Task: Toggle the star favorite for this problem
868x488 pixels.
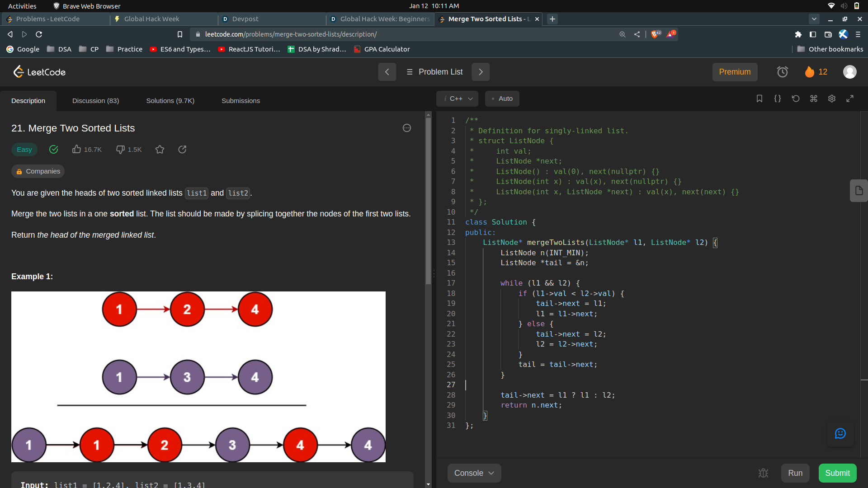Action: [x=160, y=150]
